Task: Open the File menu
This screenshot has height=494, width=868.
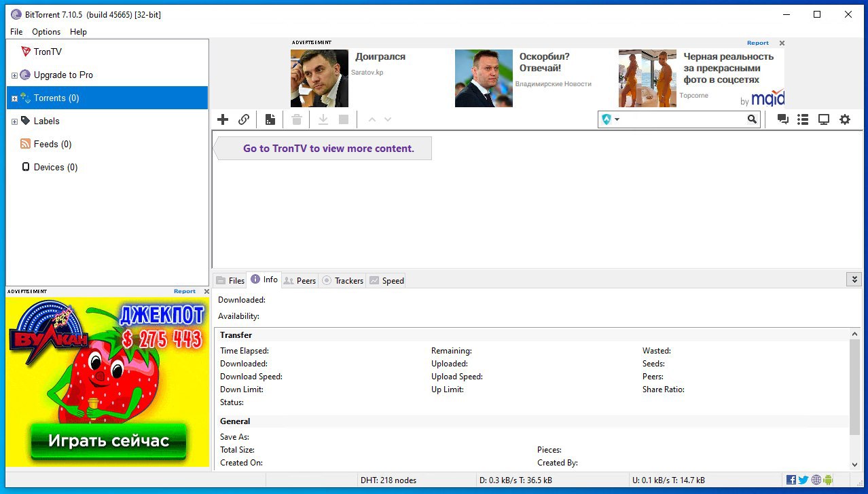Action: coord(16,32)
